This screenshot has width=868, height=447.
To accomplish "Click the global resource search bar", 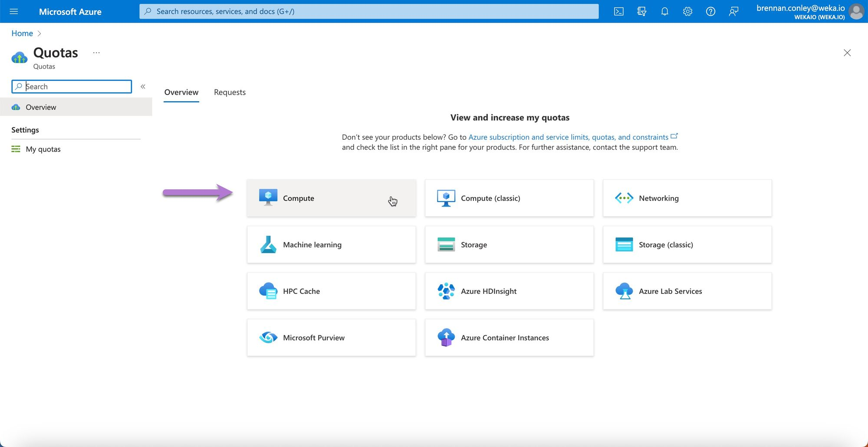I will coord(369,12).
